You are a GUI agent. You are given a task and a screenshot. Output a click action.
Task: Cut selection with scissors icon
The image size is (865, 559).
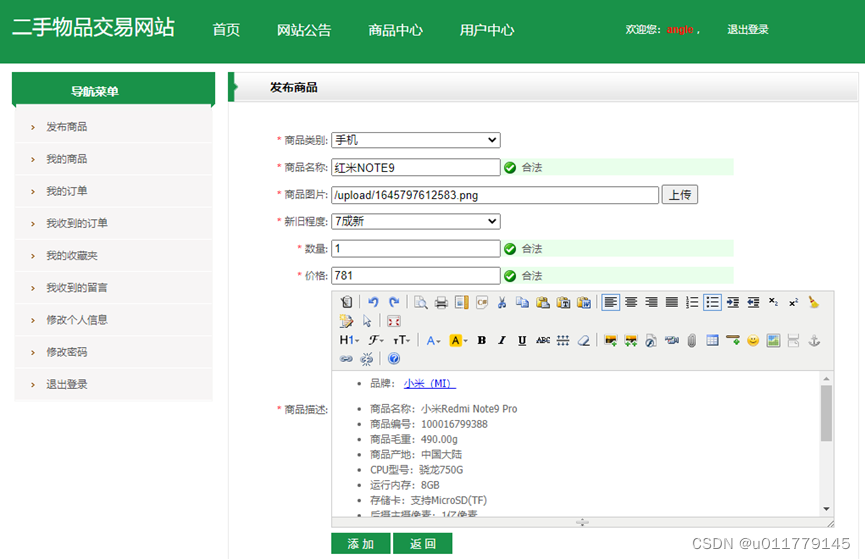[x=502, y=302]
